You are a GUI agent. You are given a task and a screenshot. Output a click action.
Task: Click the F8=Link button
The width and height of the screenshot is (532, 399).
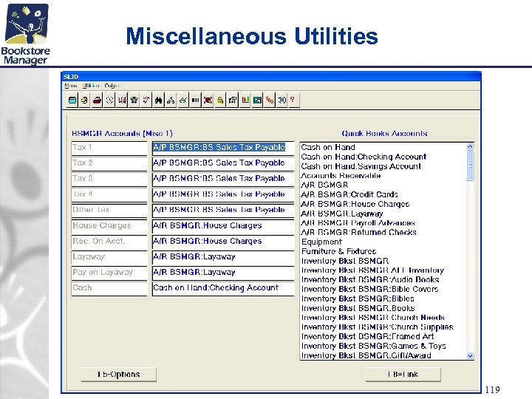point(403,375)
